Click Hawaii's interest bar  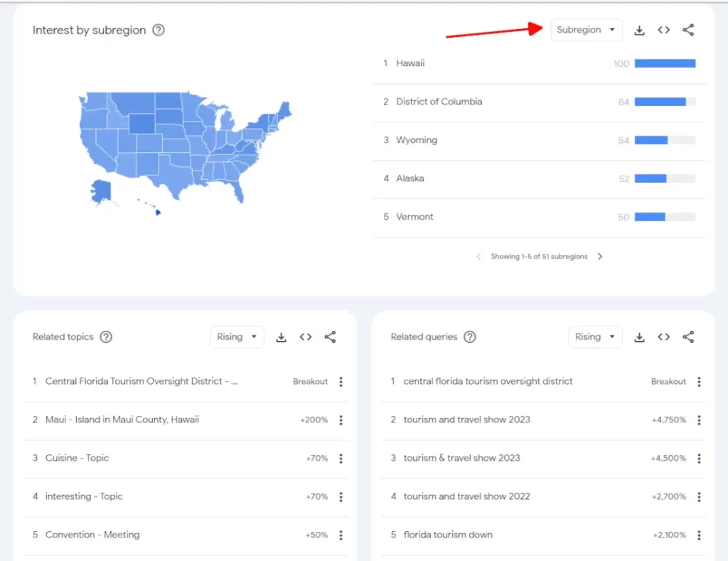(x=665, y=63)
